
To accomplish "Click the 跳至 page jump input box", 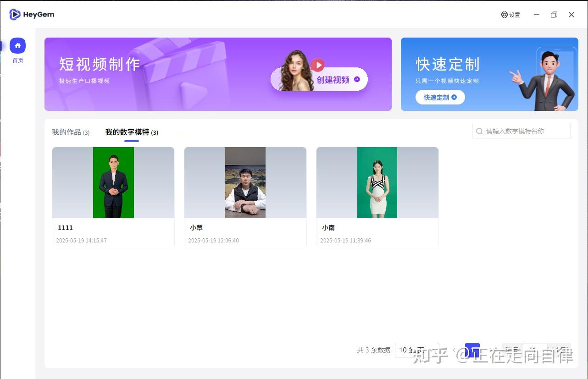I will pyautogui.click(x=534, y=350).
